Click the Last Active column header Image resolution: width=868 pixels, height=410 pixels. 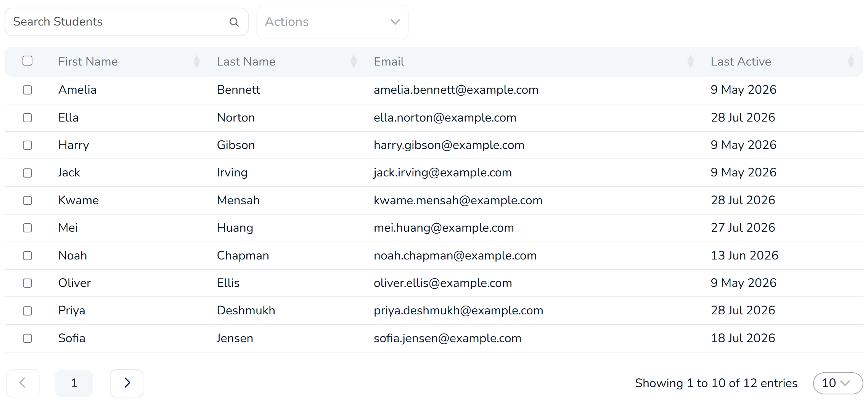(741, 61)
